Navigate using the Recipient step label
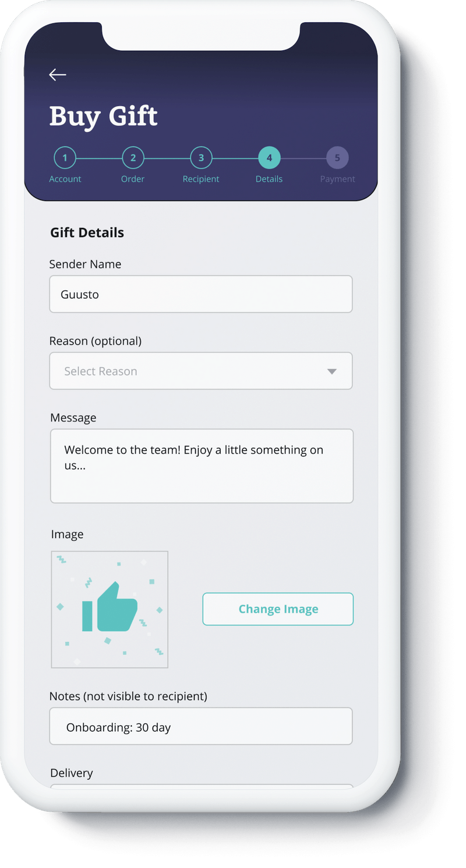 click(200, 179)
